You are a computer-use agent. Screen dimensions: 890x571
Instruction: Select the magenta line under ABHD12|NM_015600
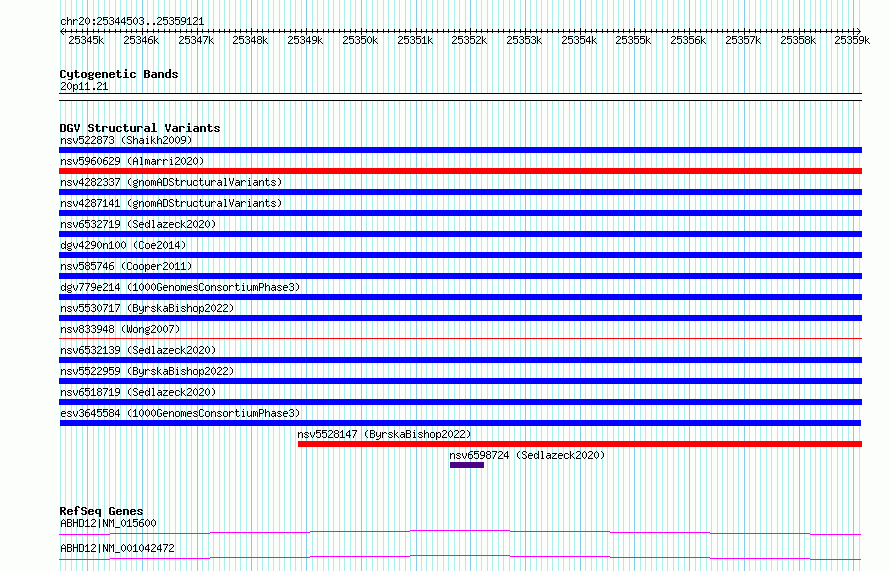tap(460, 532)
